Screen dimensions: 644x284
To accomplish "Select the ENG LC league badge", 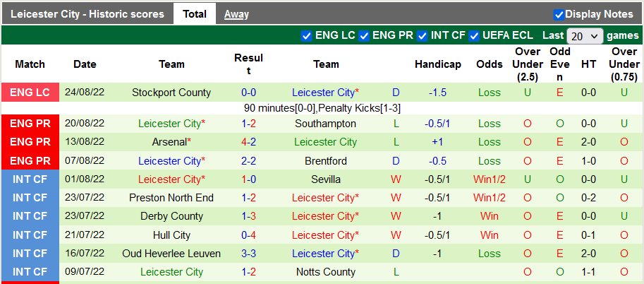I will pos(30,93).
